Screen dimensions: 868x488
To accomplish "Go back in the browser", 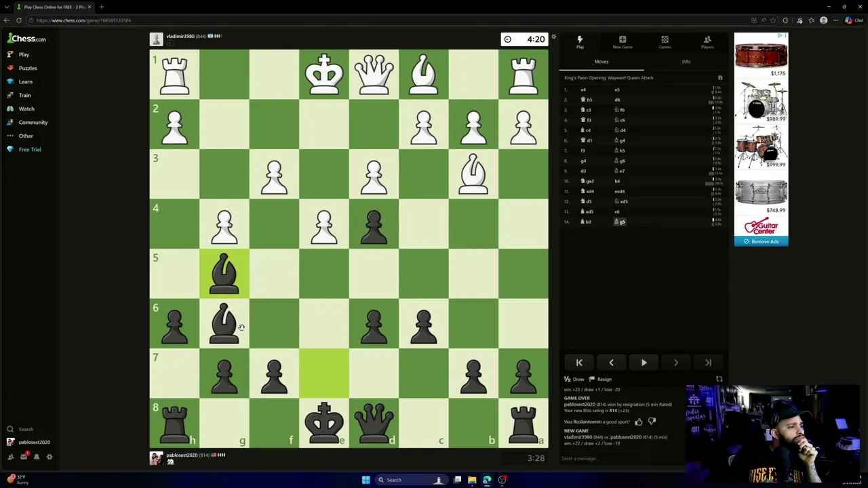I will pyautogui.click(x=7, y=20).
